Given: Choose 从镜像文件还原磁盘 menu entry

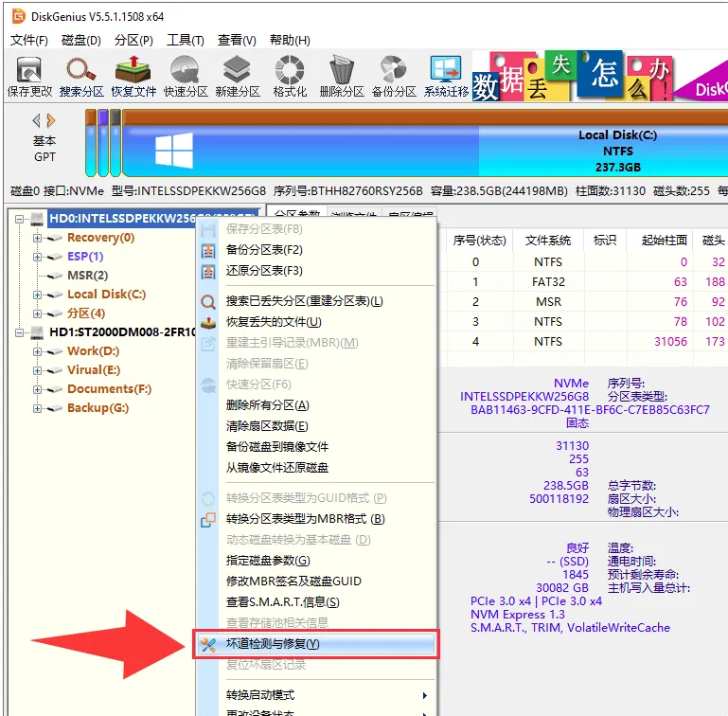Looking at the screenshot, I should pos(316,468).
